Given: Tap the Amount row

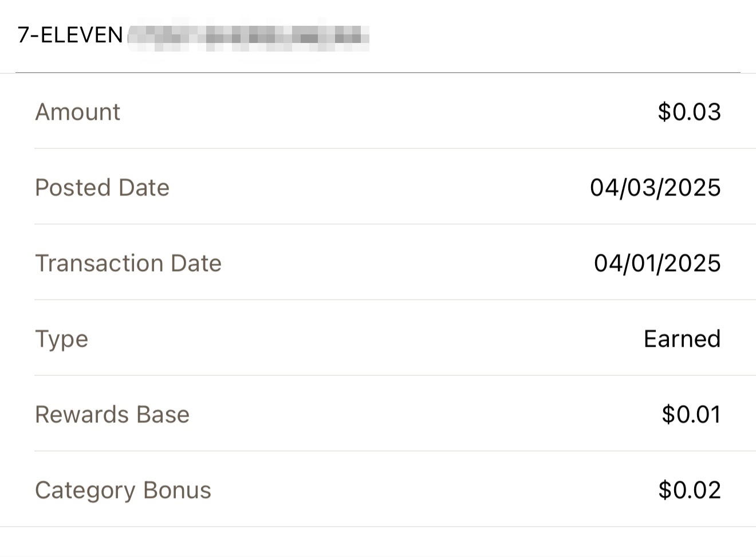Looking at the screenshot, I should [378, 111].
